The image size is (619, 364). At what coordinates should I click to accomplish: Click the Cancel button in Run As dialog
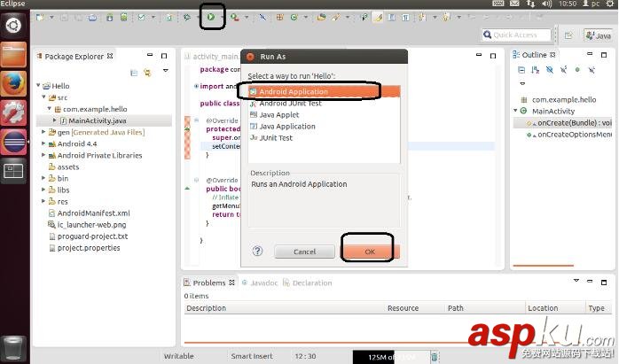point(304,252)
